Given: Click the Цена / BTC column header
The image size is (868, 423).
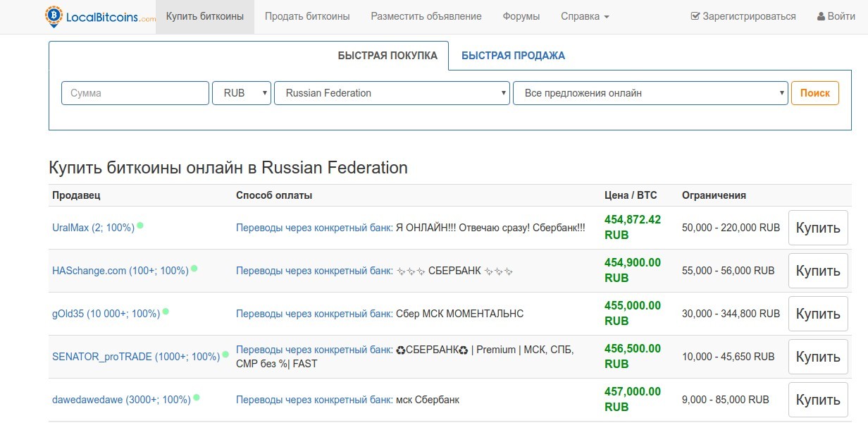Looking at the screenshot, I should (x=631, y=195).
